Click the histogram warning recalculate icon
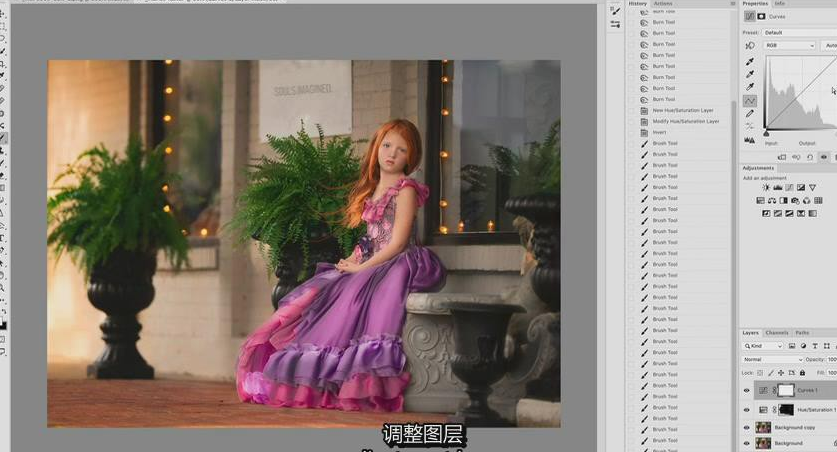This screenshot has width=837, height=452. click(750, 140)
